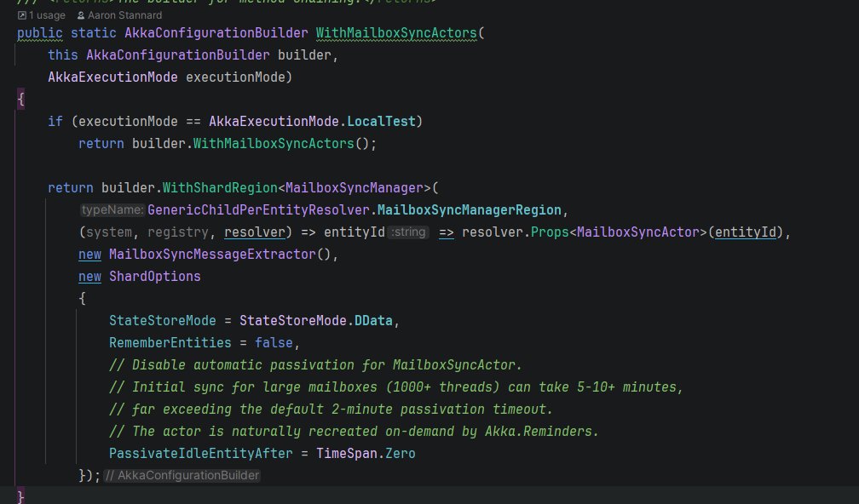Click the 'false' literal value

pyautogui.click(x=274, y=343)
